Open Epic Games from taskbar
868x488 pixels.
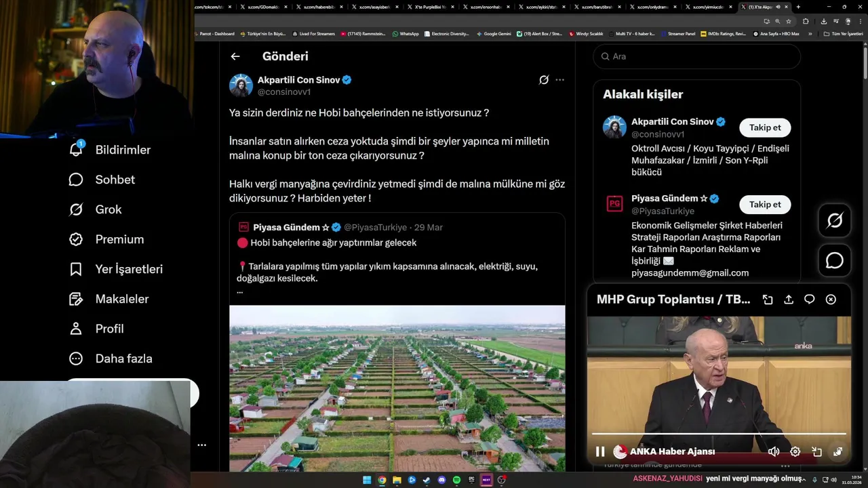(x=471, y=480)
